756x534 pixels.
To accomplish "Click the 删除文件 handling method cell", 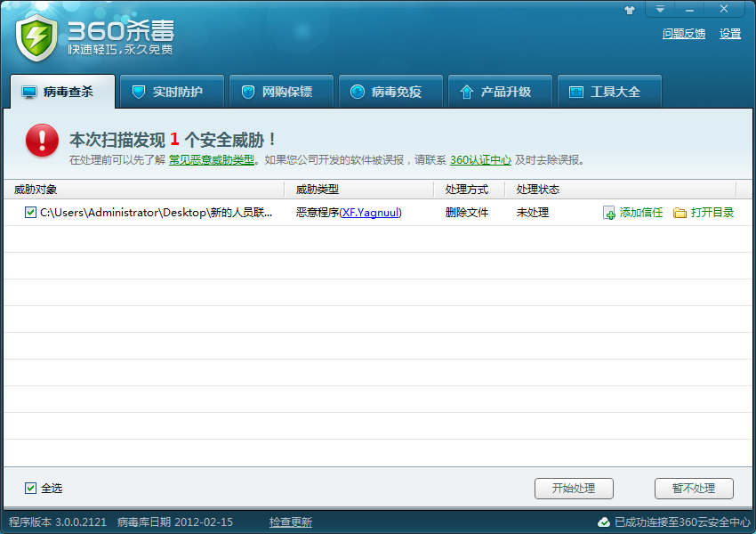I will point(467,213).
